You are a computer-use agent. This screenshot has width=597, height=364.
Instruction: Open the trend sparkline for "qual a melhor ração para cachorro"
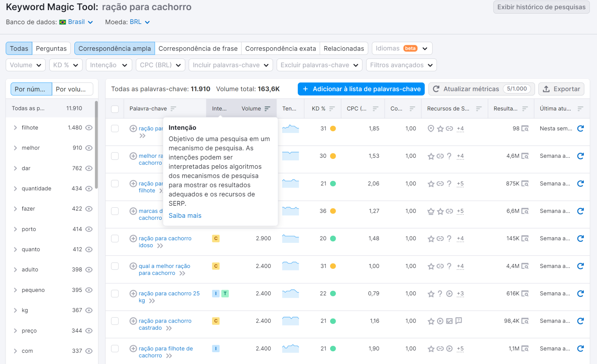290,266
